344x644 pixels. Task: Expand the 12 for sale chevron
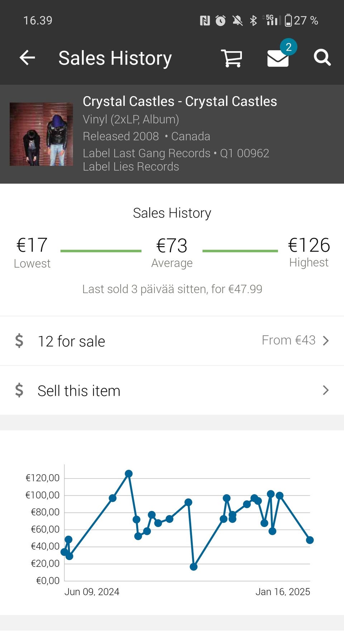[325, 341]
